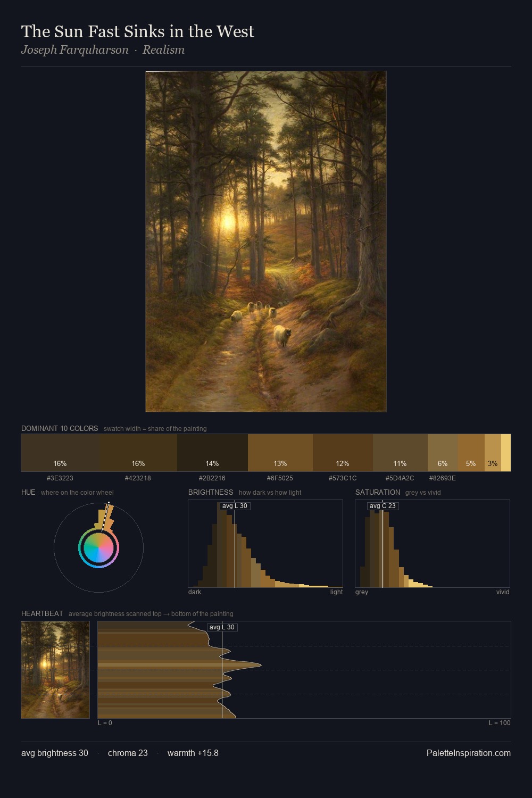532x798 pixels.
Task: Select the 12% swatch #573C1C
Action: tap(343, 453)
